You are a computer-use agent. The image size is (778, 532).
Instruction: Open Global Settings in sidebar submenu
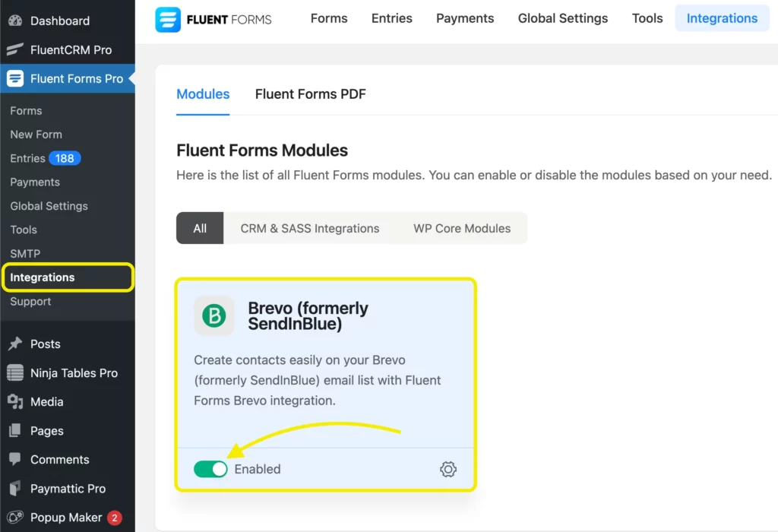tap(49, 206)
